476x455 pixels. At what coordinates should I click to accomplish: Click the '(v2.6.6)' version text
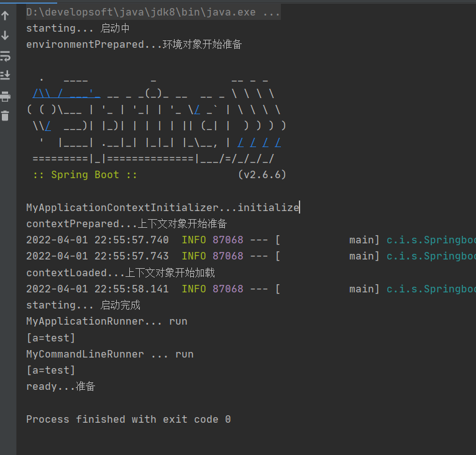262,174
